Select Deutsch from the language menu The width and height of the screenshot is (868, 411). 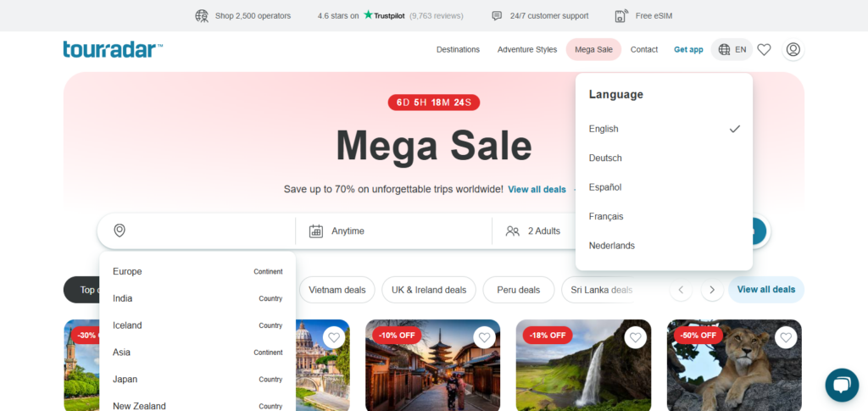point(605,158)
